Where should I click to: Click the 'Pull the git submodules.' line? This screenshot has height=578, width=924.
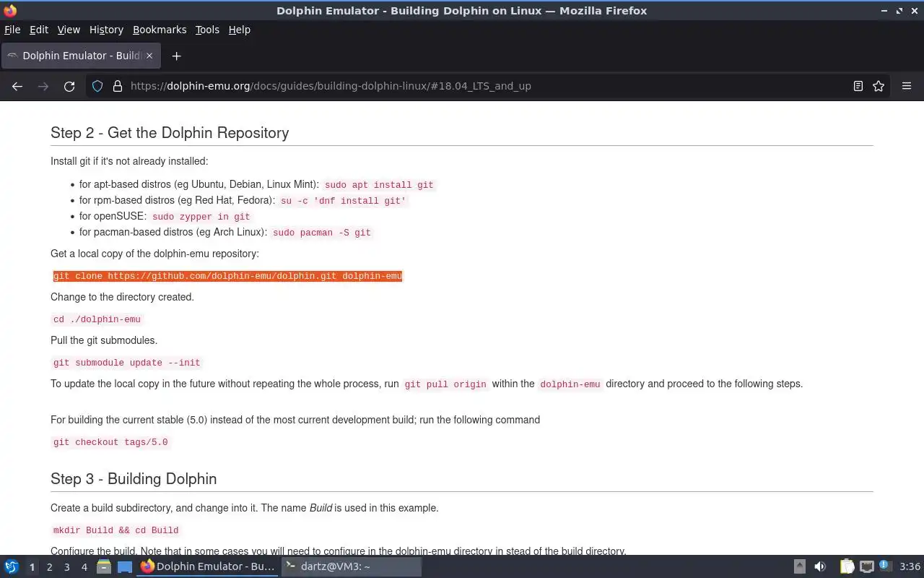(104, 340)
